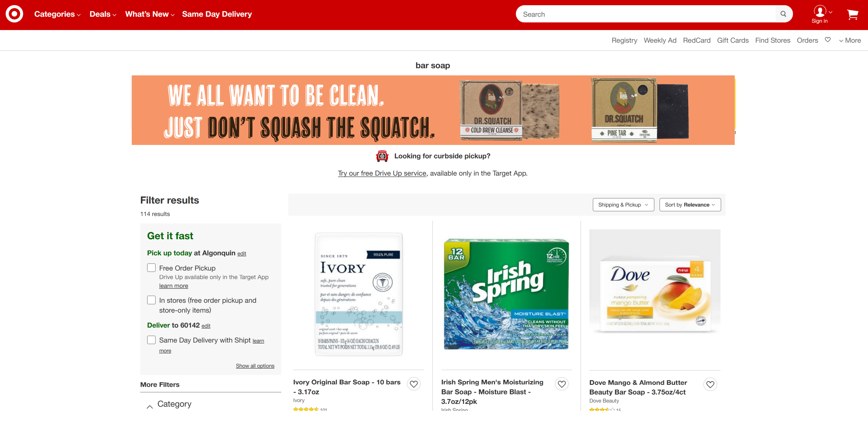Viewport: 868px width, 436px height.
Task: Click the Sign in account icon
Action: 820,14
